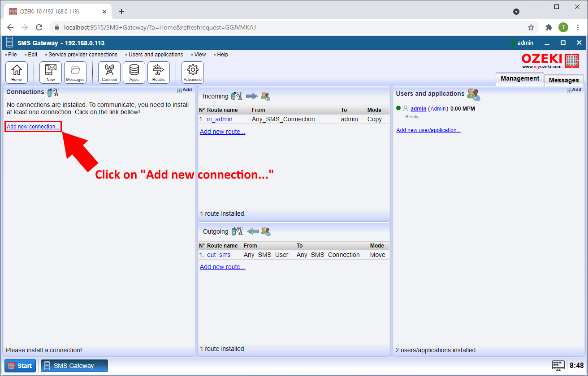Open the admin user link
Image resolution: width=588 pixels, height=376 pixels.
tap(418, 109)
